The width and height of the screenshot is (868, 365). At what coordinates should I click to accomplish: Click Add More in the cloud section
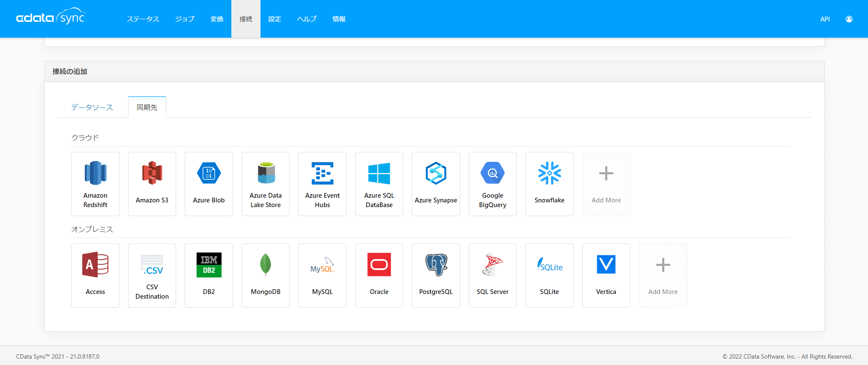606,184
